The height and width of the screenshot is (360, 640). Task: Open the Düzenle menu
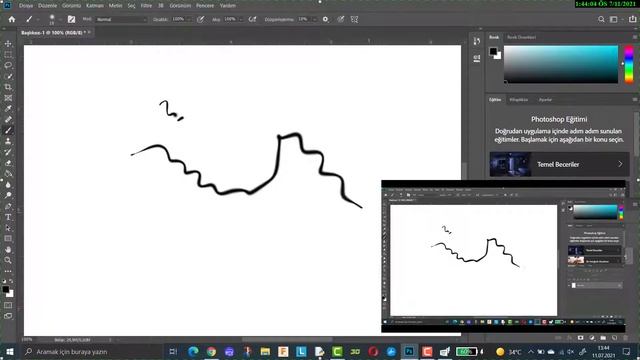pos(48,6)
